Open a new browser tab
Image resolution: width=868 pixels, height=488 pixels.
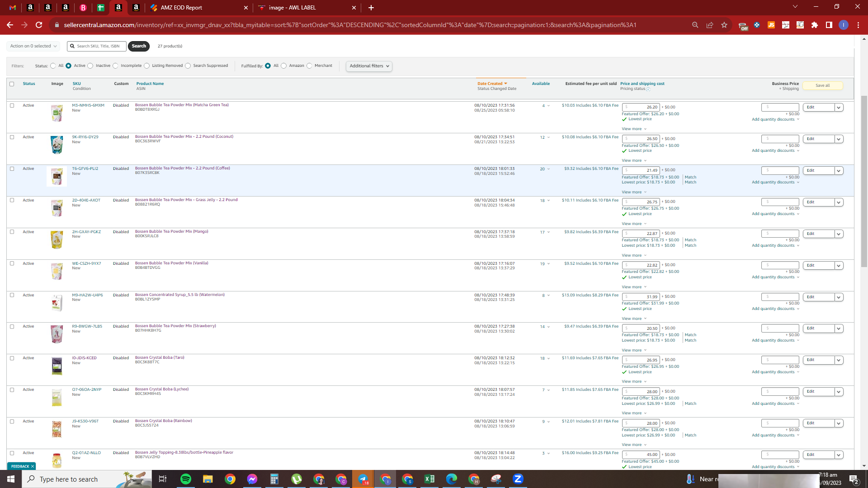(x=371, y=8)
